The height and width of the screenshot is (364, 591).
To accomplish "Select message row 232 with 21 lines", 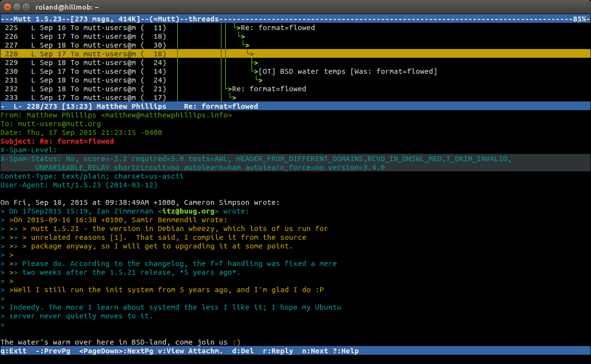I will point(295,89).
